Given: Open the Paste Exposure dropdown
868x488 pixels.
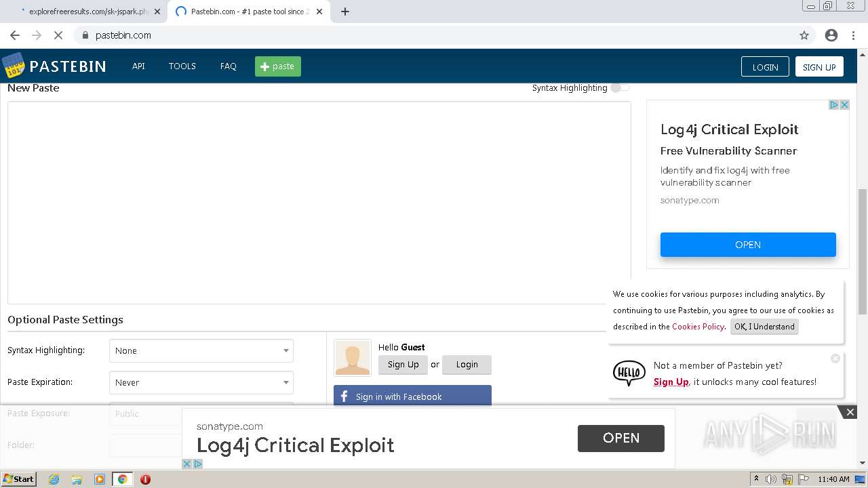Looking at the screenshot, I should point(201,413).
